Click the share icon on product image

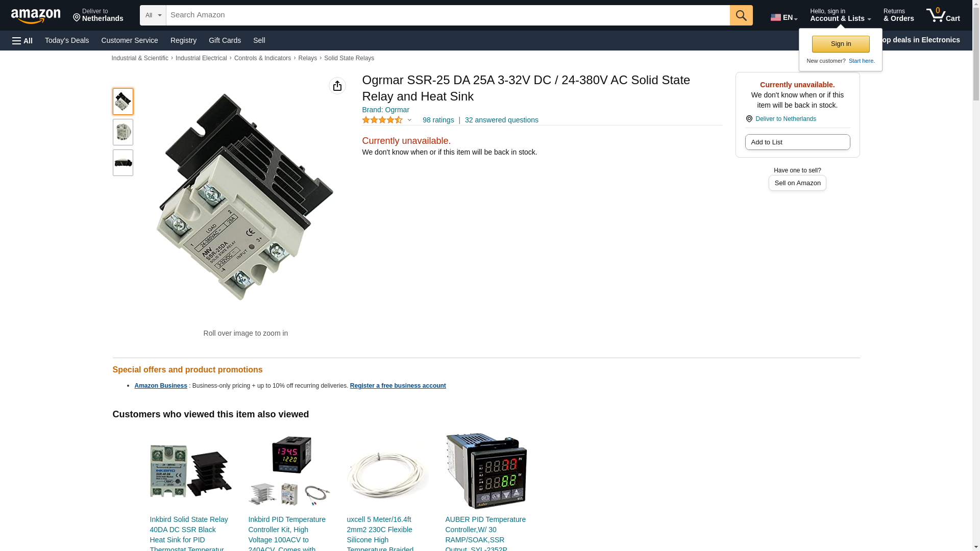(337, 86)
